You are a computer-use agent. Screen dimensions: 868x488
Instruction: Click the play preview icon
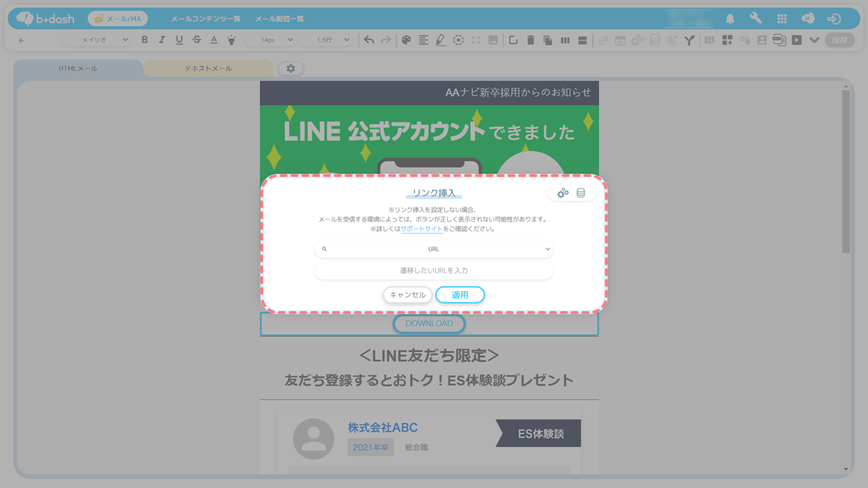(x=797, y=40)
